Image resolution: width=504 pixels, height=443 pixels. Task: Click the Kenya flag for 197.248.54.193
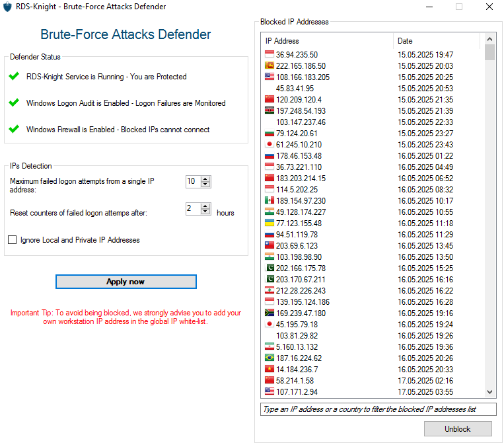(270, 110)
